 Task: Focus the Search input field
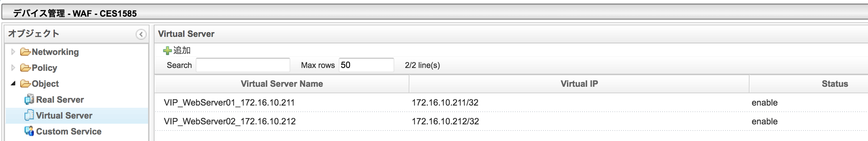[x=243, y=65]
